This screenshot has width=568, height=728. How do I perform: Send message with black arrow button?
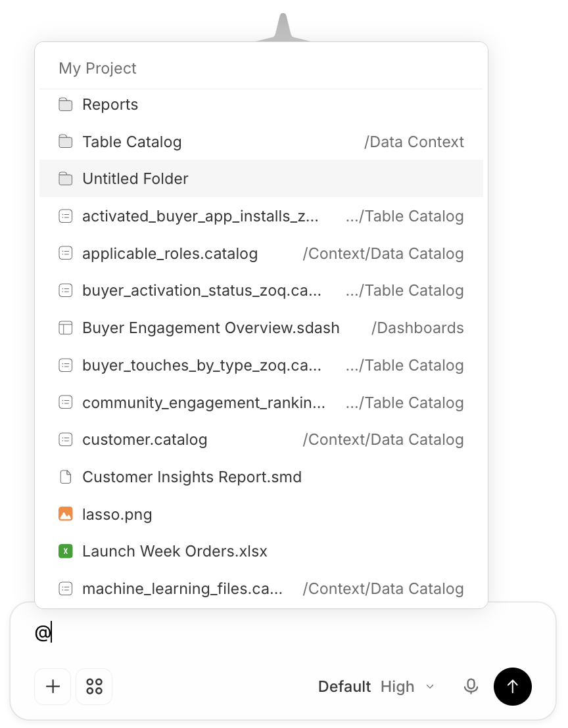pos(512,686)
